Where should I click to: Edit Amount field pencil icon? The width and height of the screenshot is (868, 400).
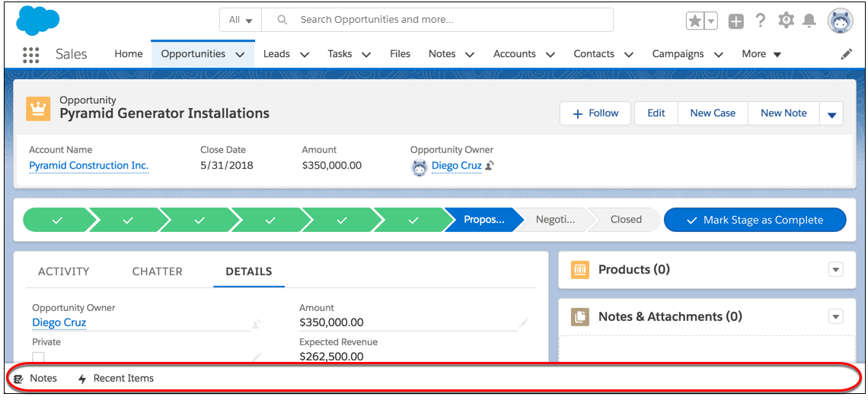pos(524,322)
